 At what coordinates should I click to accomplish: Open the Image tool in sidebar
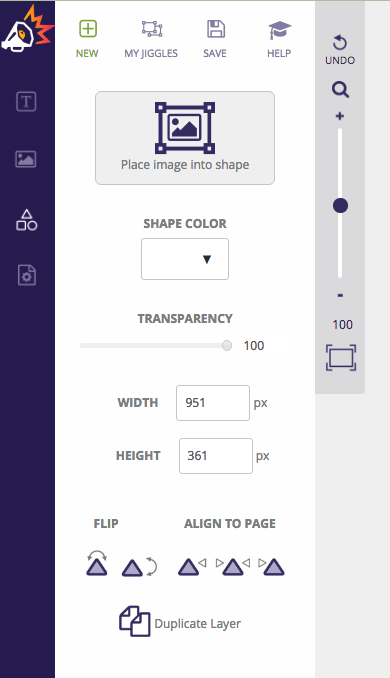26,159
